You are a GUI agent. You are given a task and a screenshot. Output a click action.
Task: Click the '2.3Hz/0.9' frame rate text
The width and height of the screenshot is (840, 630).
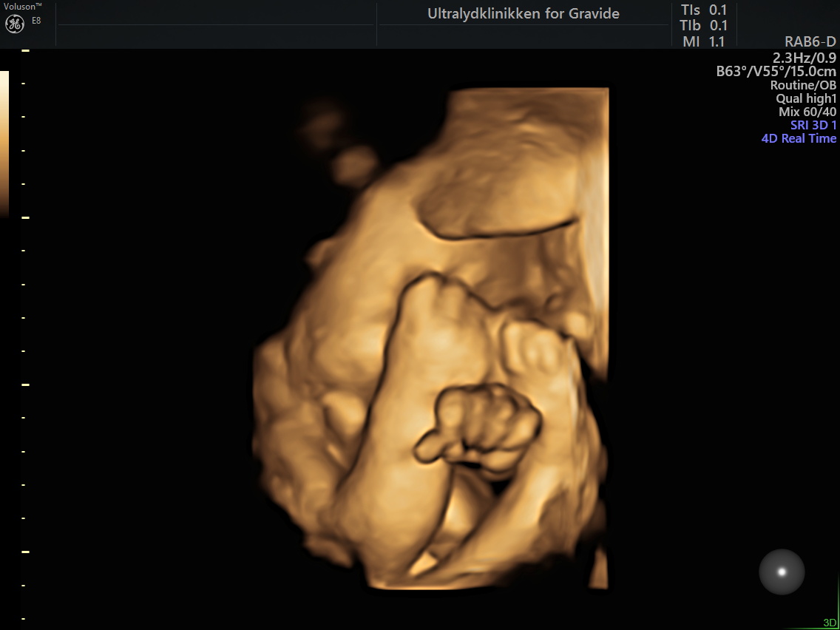coord(804,58)
